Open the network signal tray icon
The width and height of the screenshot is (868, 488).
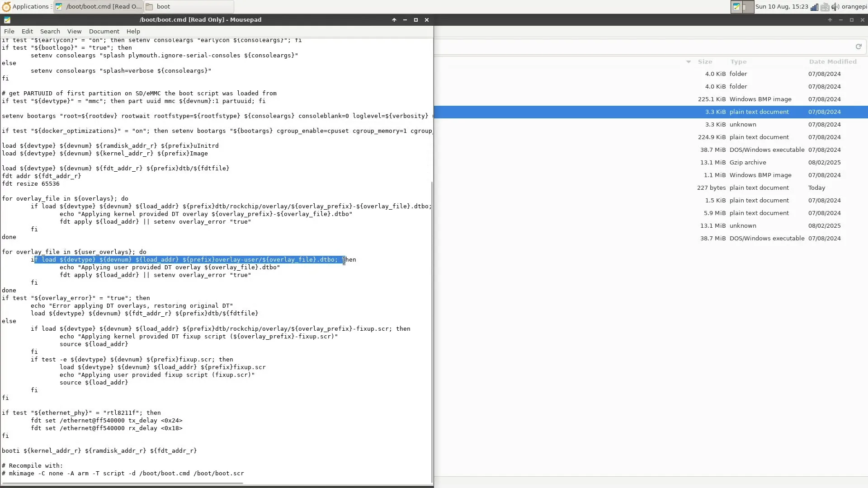[x=814, y=7]
